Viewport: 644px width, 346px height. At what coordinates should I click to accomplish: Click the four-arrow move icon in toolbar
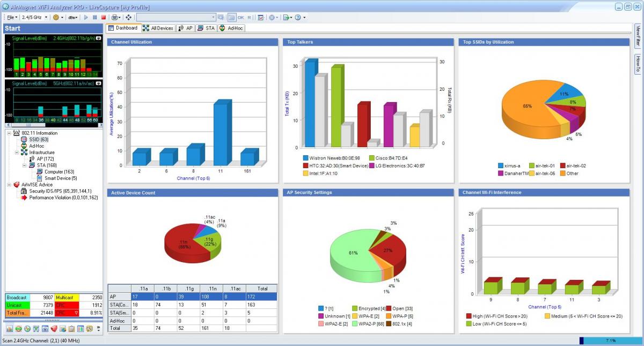(128, 17)
